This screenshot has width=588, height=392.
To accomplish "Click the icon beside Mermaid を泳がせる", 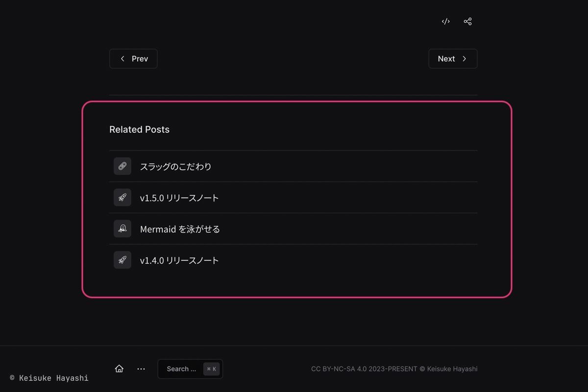I will [x=122, y=229].
